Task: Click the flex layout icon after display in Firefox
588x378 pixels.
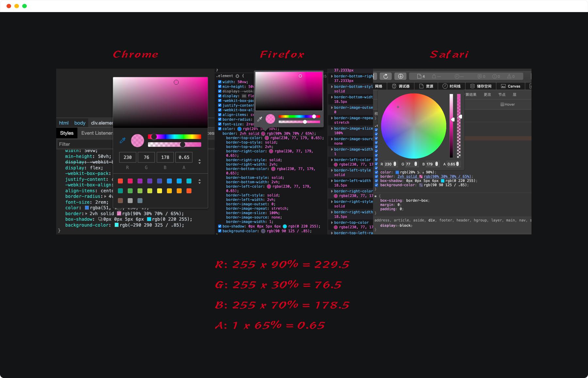Action: point(244,96)
